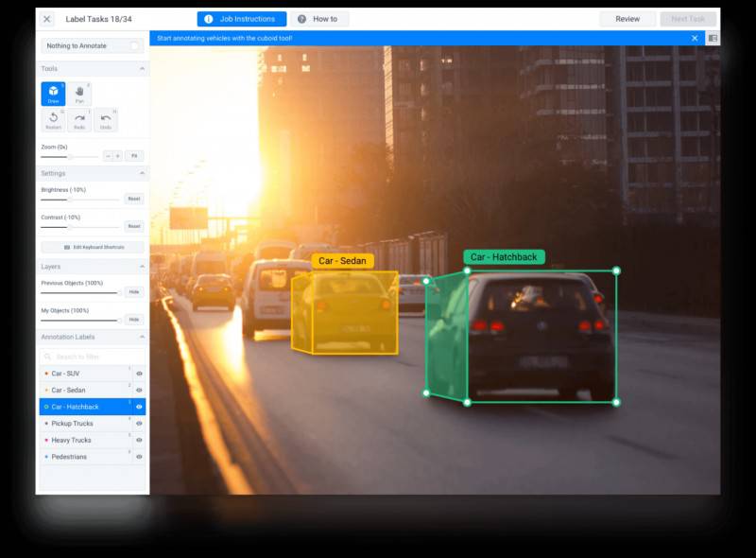Open the How to tab
This screenshot has height=558, width=756.
tap(319, 19)
